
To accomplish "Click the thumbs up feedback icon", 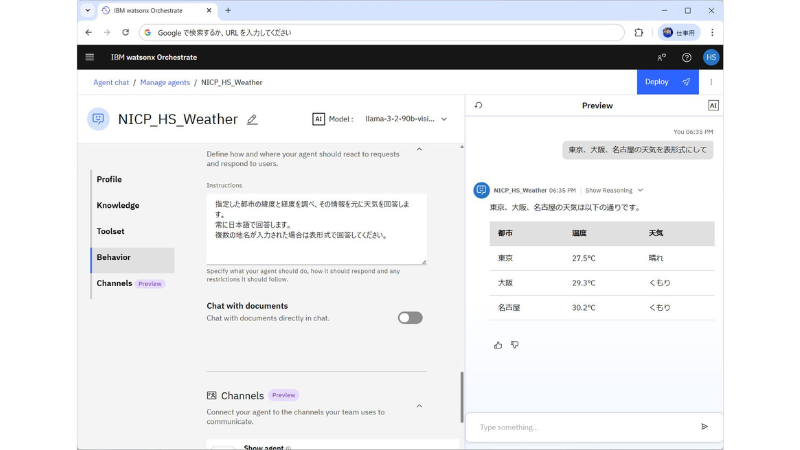I will pyautogui.click(x=498, y=345).
